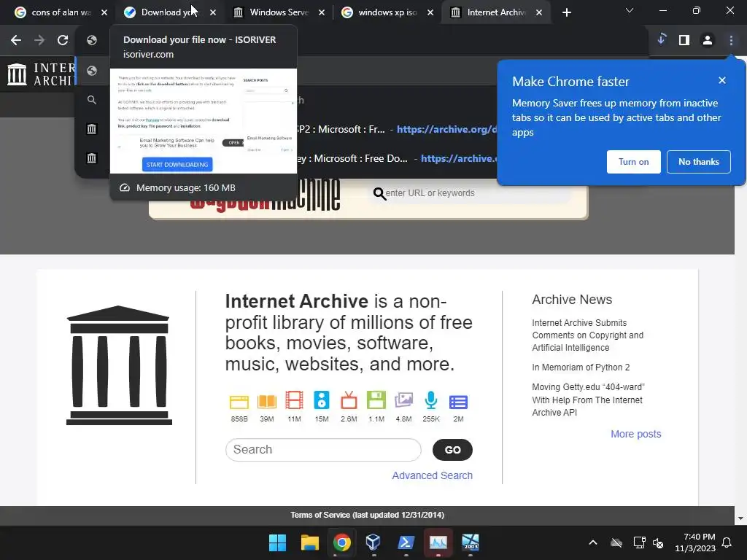Open the Moving Getty.edu 404-ward post
The height and width of the screenshot is (560, 747).
pos(588,400)
